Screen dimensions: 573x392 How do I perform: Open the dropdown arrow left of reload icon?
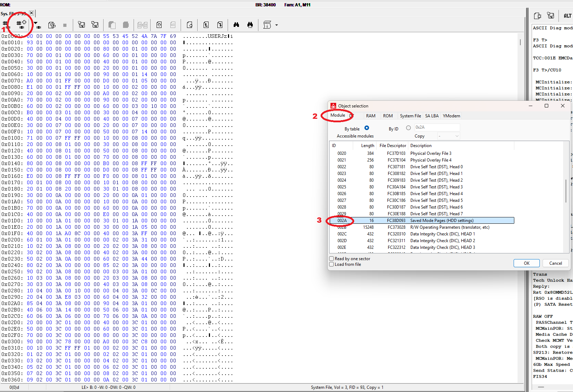click(x=36, y=25)
